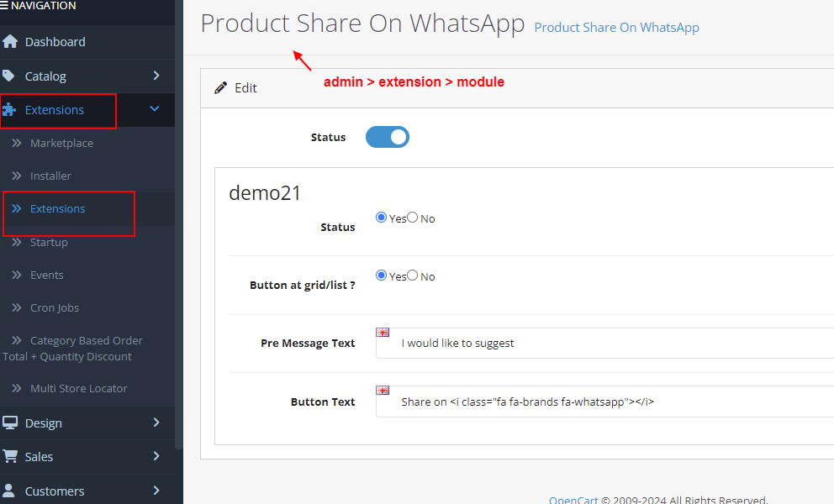This screenshot has height=504, width=834.
Task: Expand the Sales menu chevron
Action: pos(156,455)
